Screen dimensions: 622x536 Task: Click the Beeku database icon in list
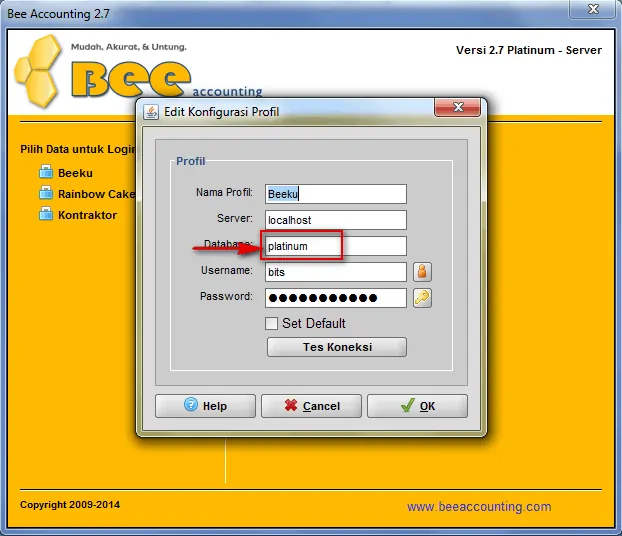(x=46, y=172)
